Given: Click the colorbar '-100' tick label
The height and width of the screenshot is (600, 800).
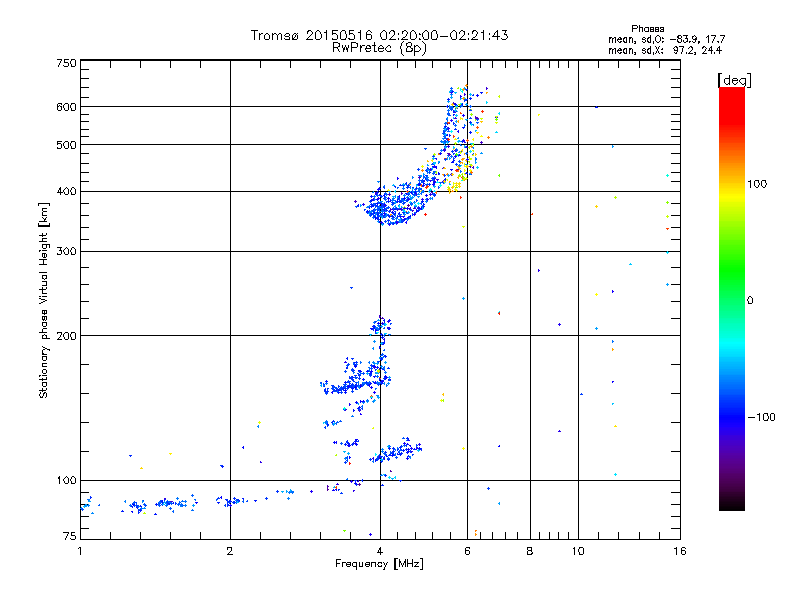Looking at the screenshot, I should (762, 417).
